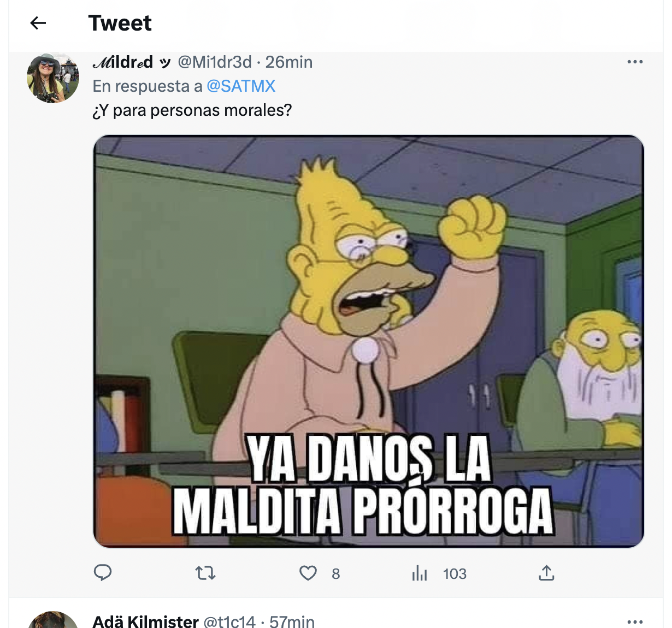Image resolution: width=672 pixels, height=628 pixels.
Task: Retweet Mildred's tweet
Action: tap(205, 573)
